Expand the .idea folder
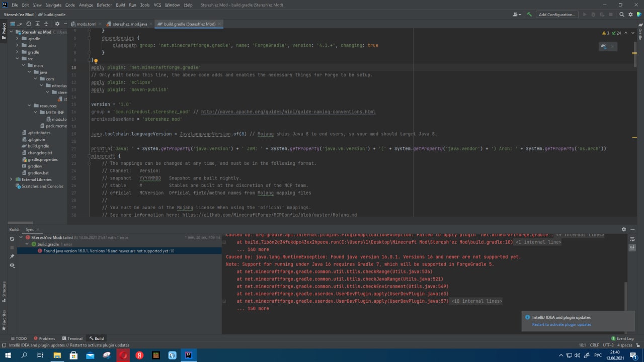This screenshot has width=644, height=362. pyautogui.click(x=17, y=45)
